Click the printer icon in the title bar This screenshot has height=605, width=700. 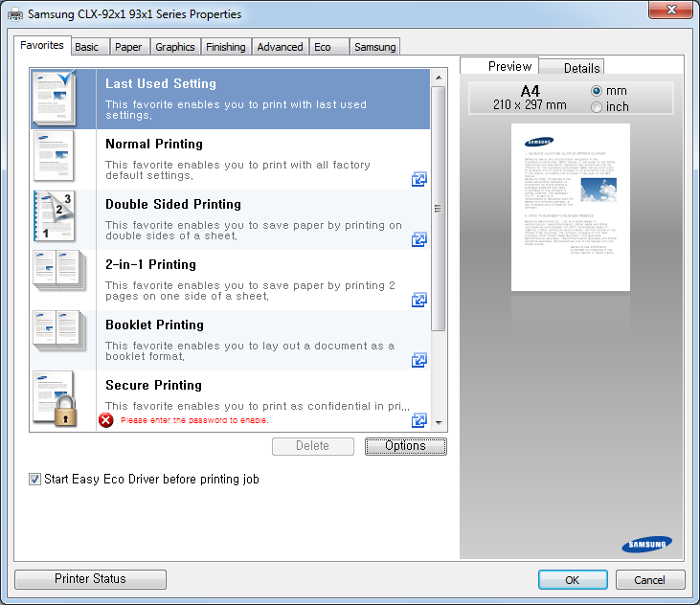tap(15, 14)
